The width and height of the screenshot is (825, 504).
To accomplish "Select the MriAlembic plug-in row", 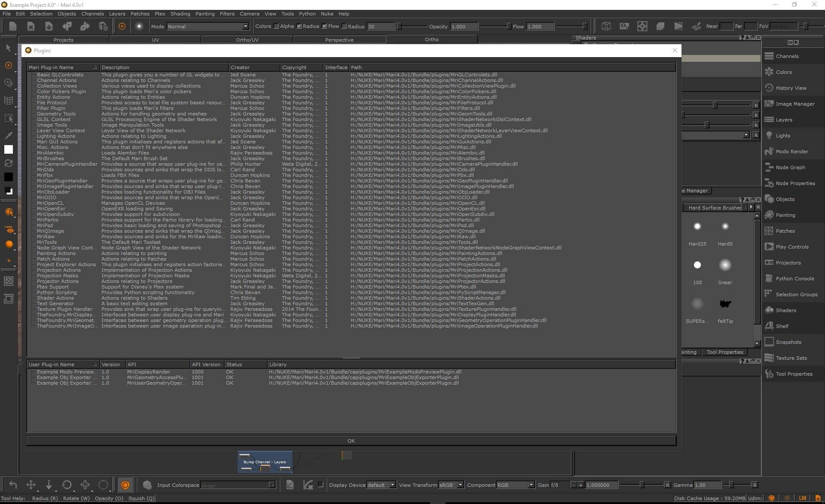I will (351, 153).
